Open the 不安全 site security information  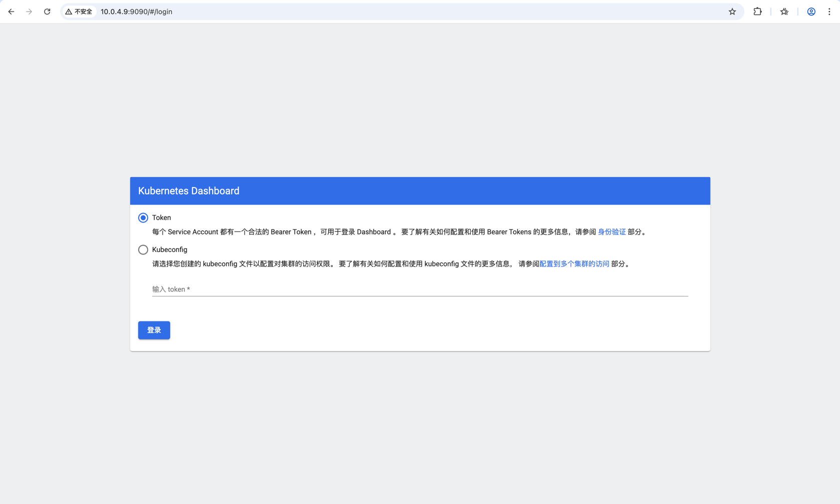point(78,11)
